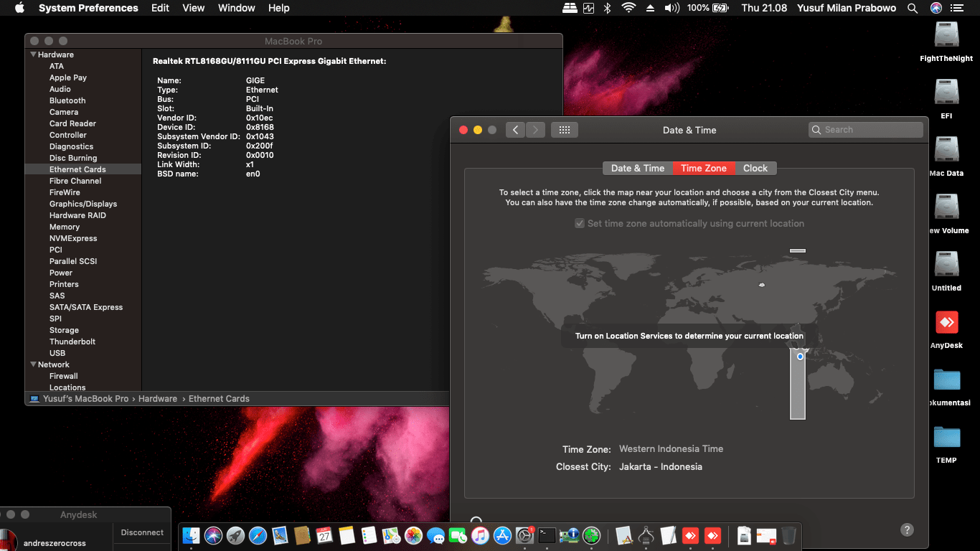Select Bluetooth in Hardware list
Screen dimensions: 980x551
[x=67, y=100]
